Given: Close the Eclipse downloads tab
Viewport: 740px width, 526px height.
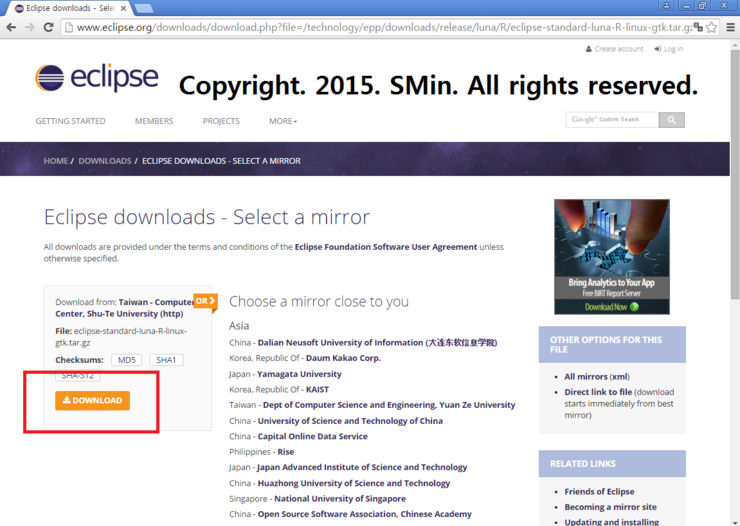Looking at the screenshot, I should pos(124,8).
